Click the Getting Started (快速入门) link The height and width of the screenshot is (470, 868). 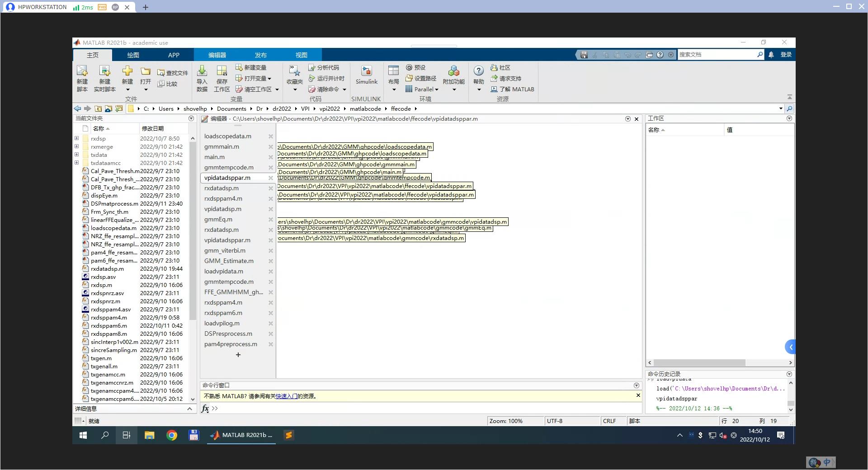click(x=287, y=396)
